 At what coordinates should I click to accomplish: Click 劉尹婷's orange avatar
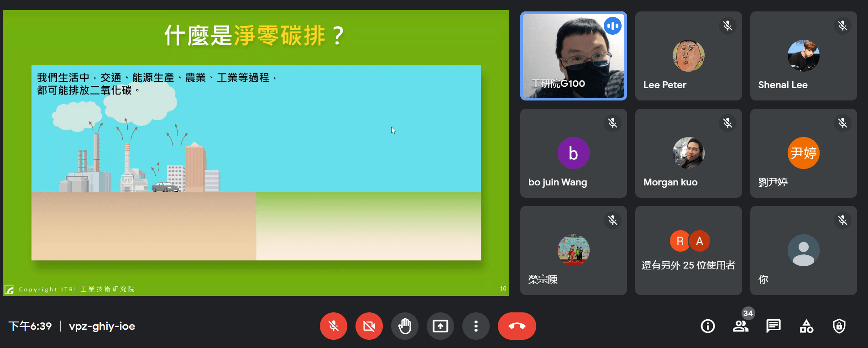[804, 153]
